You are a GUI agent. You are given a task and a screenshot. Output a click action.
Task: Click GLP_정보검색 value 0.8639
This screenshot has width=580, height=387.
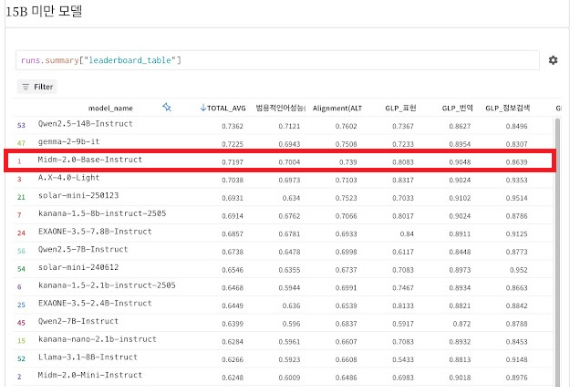coord(516,162)
